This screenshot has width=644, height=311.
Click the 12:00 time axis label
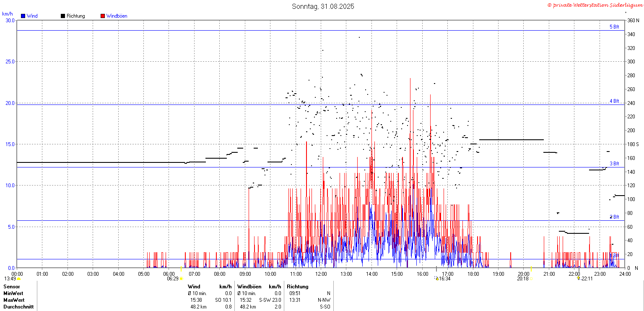pyautogui.click(x=321, y=274)
